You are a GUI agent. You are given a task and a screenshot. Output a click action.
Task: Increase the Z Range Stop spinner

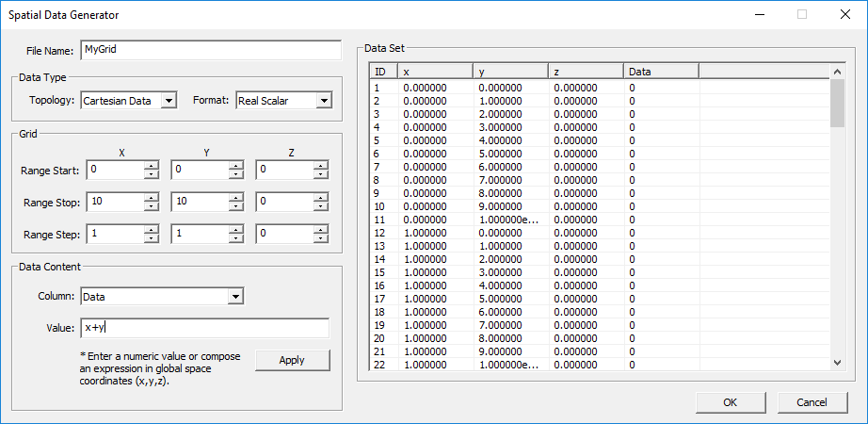pyautogui.click(x=321, y=198)
